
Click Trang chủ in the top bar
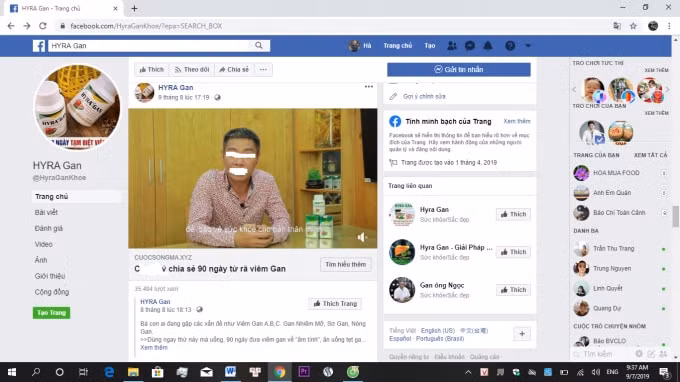[398, 46]
